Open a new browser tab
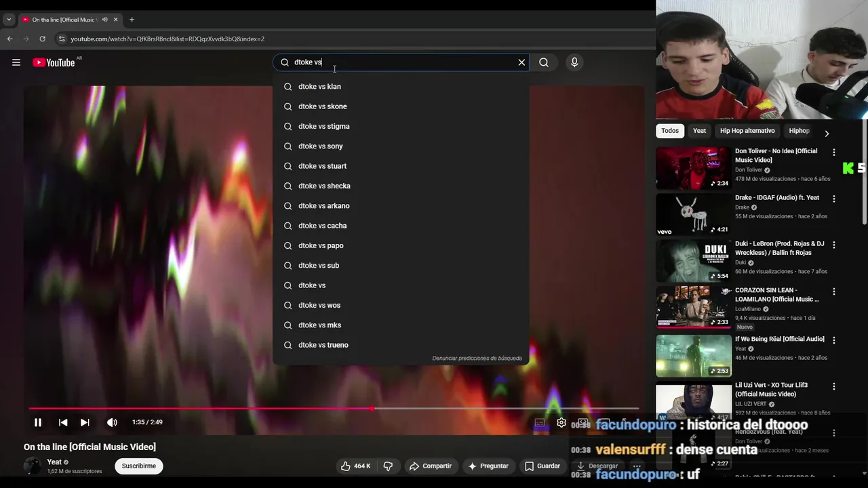 pos(132,20)
